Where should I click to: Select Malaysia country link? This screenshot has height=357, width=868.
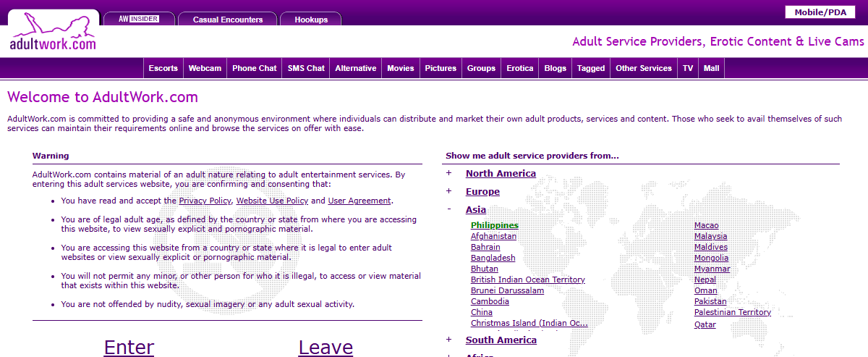point(711,236)
